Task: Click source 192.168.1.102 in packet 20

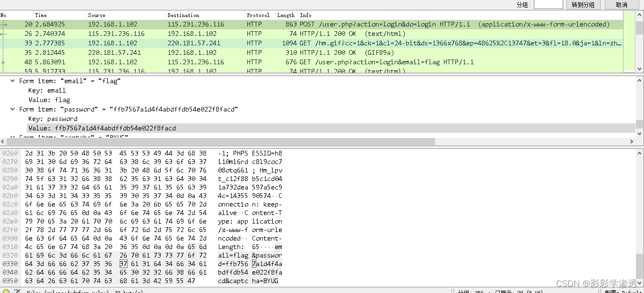Action: [113, 24]
